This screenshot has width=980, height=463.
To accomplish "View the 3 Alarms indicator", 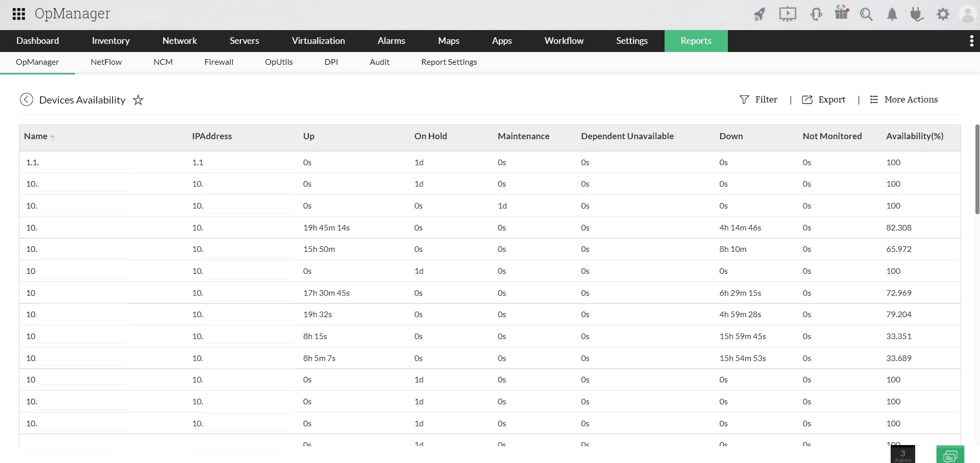I will [x=902, y=454].
